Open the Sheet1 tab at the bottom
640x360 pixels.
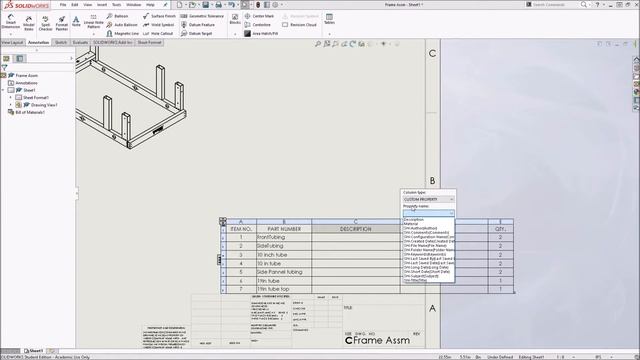(x=33, y=351)
